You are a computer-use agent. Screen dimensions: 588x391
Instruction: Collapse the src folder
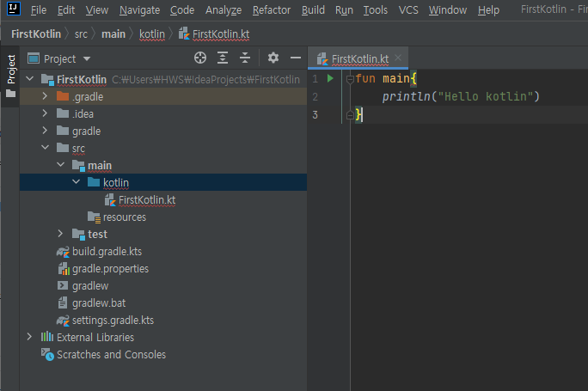[45, 147]
